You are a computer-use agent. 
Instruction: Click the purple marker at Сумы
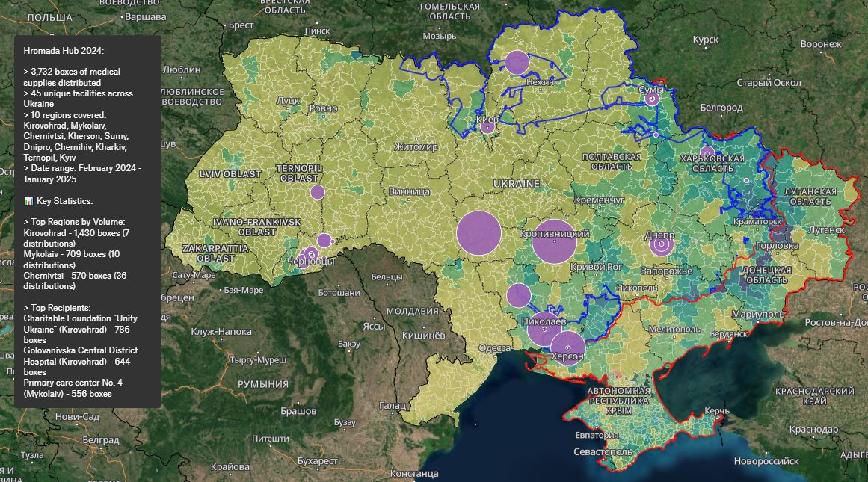[652, 99]
